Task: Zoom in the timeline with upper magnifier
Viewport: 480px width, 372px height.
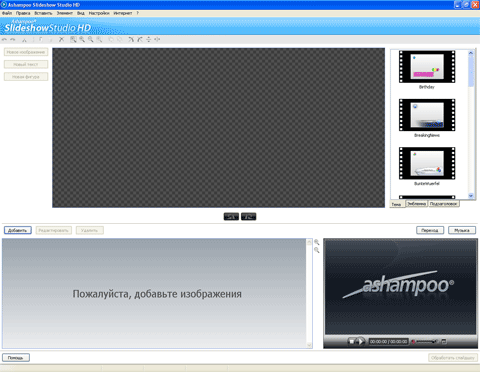Action: coord(317,242)
